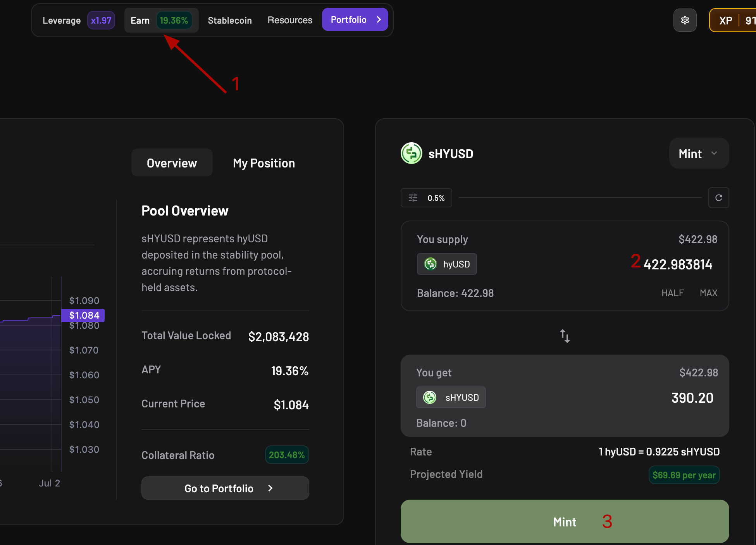Open the slippage settings sliders icon
Screen dimensions: 756x545
(413, 198)
